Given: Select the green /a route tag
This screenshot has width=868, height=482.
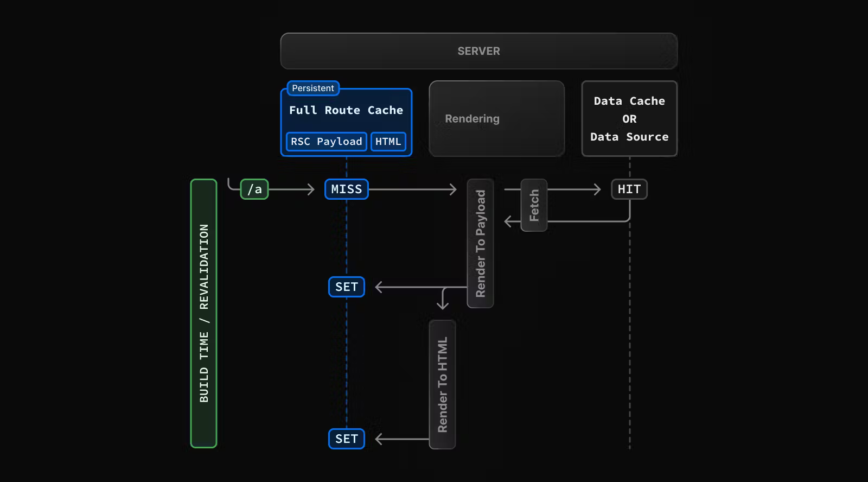Looking at the screenshot, I should (254, 189).
